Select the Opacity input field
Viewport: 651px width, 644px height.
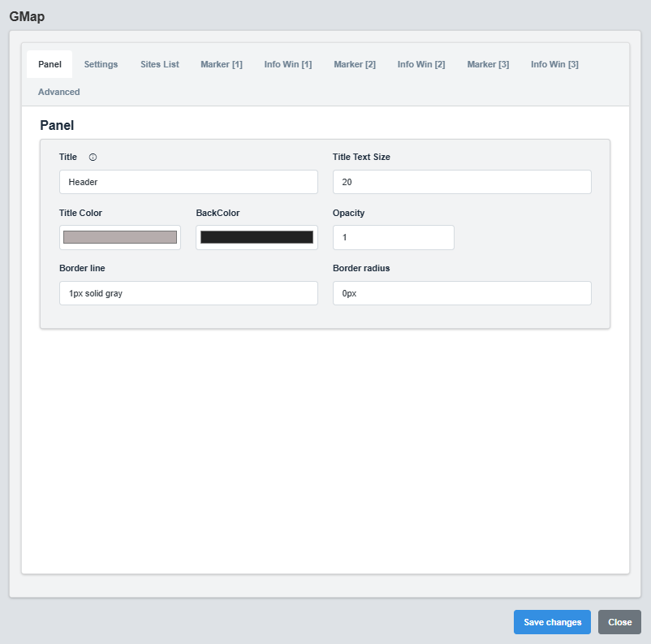coord(393,237)
